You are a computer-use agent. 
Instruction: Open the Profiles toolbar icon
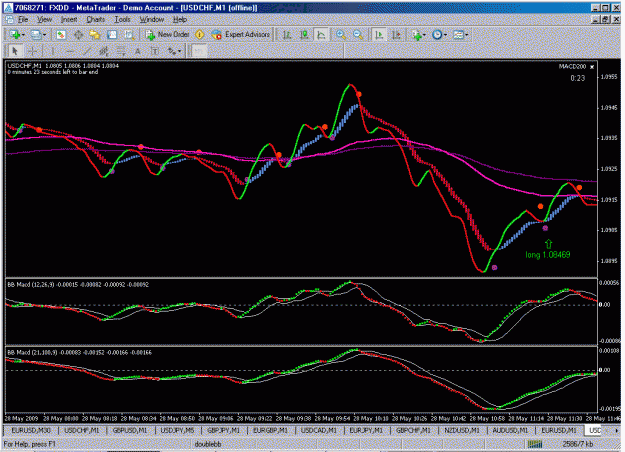36,35
